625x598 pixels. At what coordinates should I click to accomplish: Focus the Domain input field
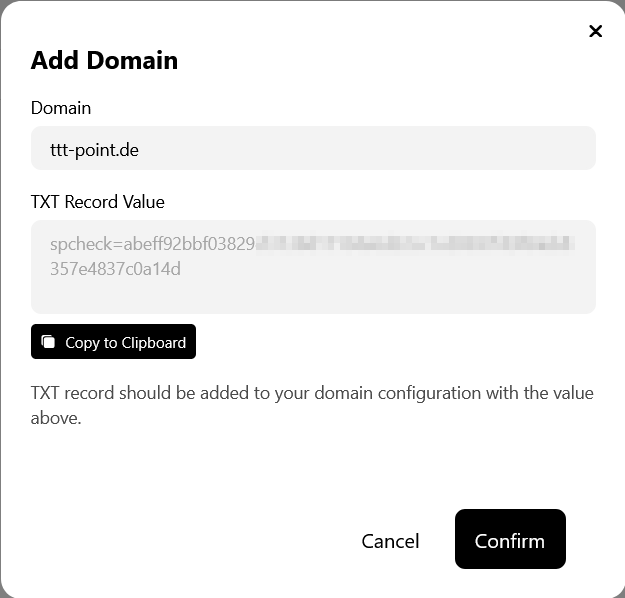click(x=313, y=148)
